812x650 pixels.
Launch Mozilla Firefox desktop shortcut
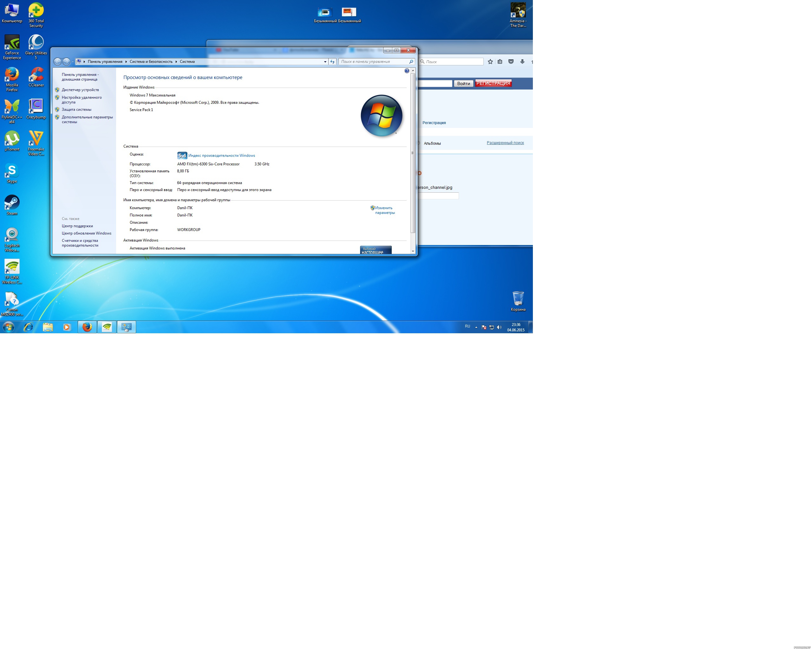point(12,79)
